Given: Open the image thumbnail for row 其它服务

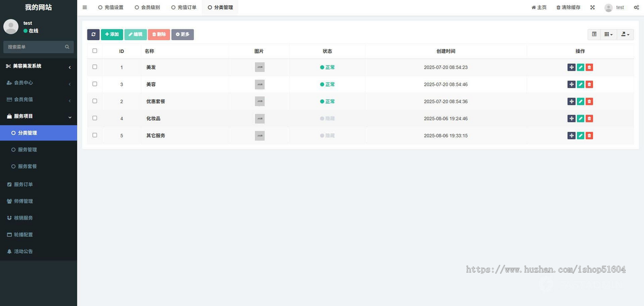Looking at the screenshot, I should (260, 136).
